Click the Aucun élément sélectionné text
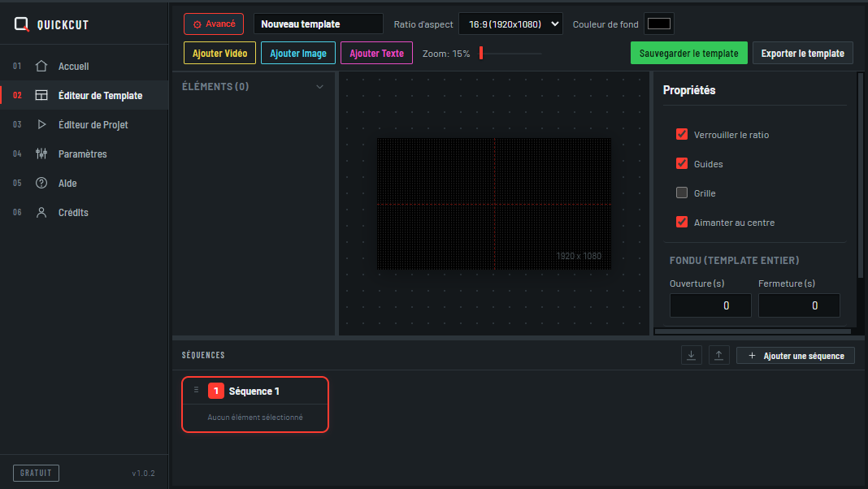This screenshot has width=868, height=489. tap(255, 417)
